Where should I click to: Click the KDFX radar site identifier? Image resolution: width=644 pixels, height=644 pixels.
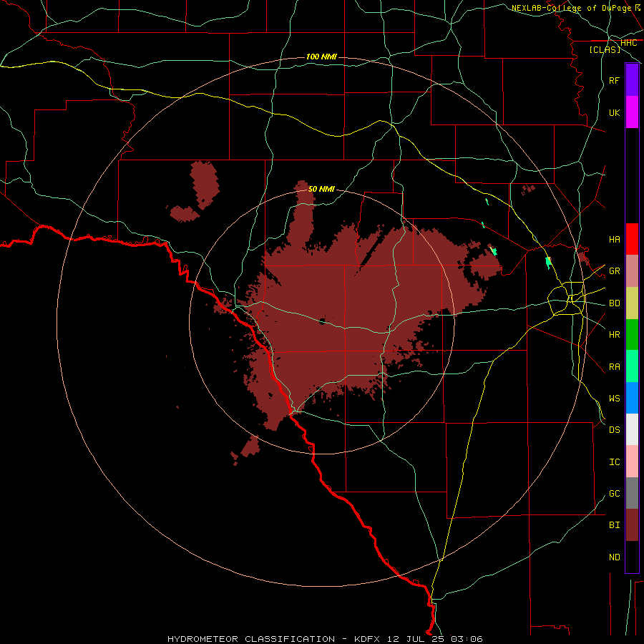click(368, 639)
